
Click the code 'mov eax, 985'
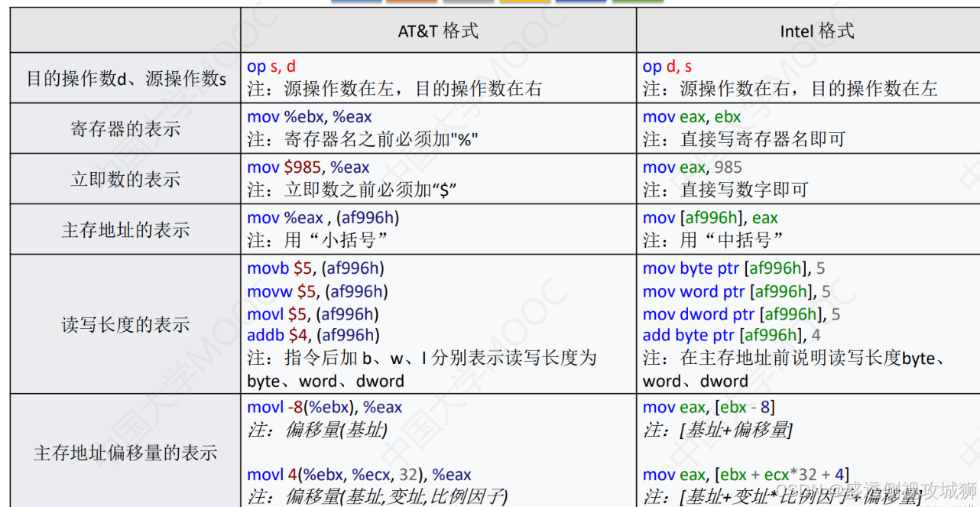[693, 167]
